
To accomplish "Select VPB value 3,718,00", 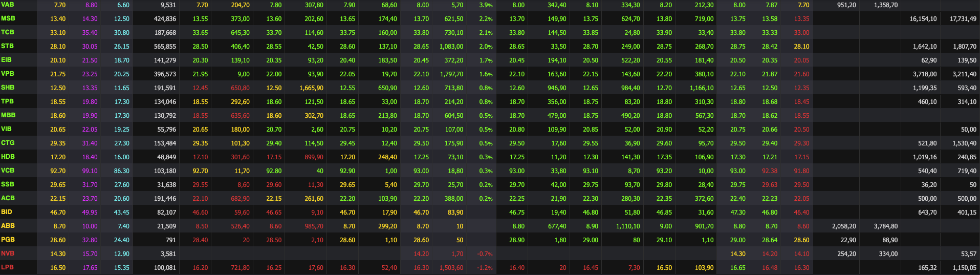I will 925,74.
